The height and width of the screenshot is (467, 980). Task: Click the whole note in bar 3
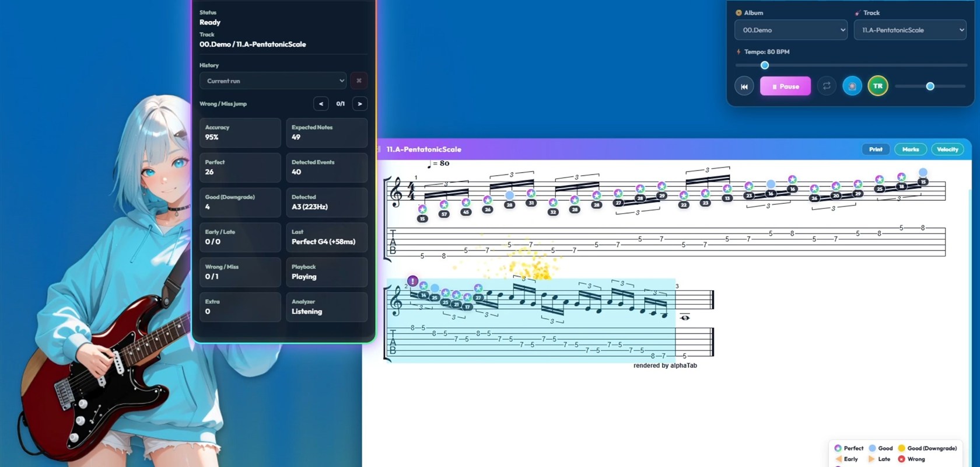(x=685, y=318)
